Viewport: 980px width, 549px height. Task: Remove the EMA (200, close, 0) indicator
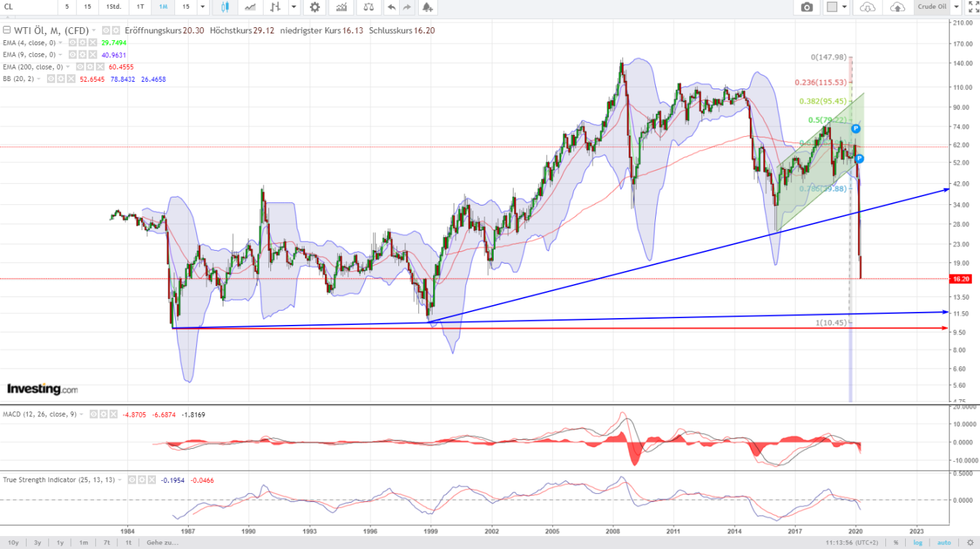[x=100, y=67]
